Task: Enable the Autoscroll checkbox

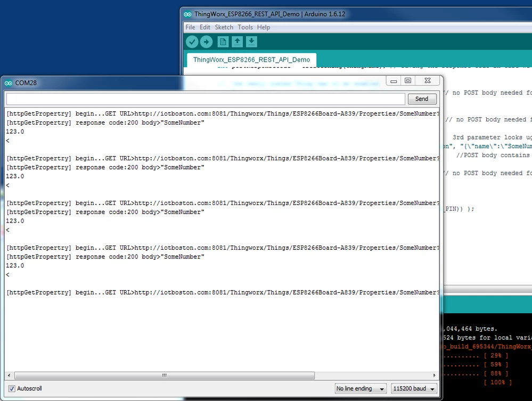Action: 12,388
